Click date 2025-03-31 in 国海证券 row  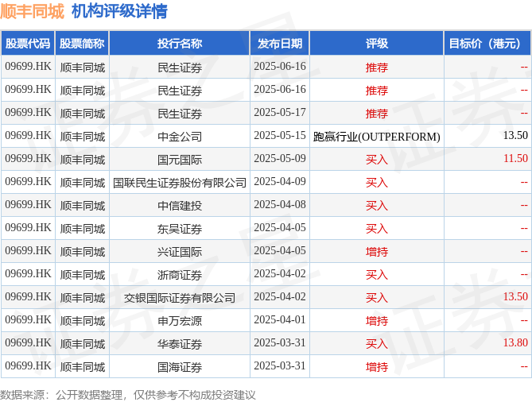click(280, 365)
